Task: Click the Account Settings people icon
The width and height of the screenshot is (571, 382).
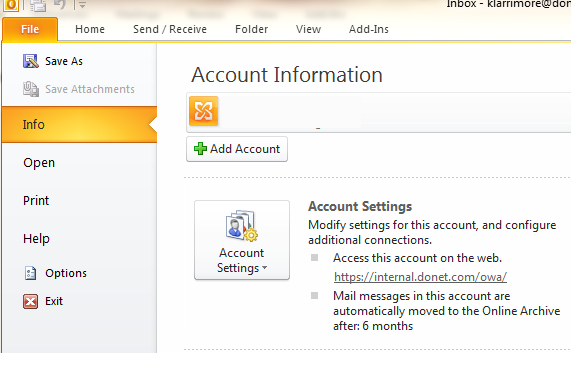Action: 241,225
